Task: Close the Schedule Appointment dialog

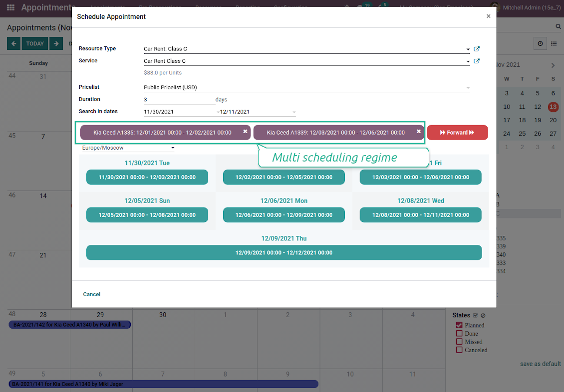Action: click(488, 16)
